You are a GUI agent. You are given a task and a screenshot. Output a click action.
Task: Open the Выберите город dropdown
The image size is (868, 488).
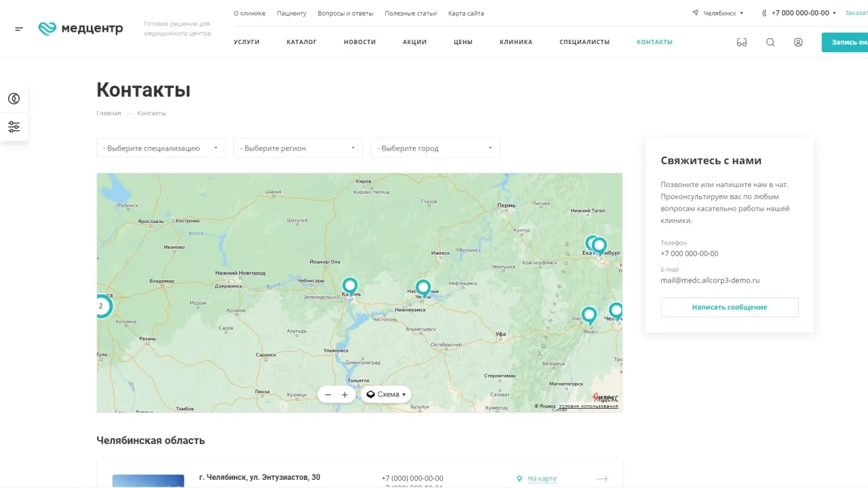435,148
